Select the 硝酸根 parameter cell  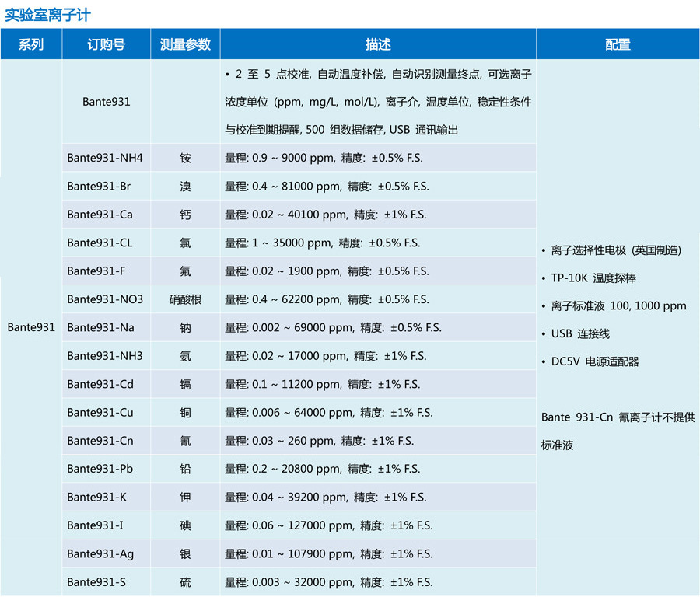click(x=185, y=299)
